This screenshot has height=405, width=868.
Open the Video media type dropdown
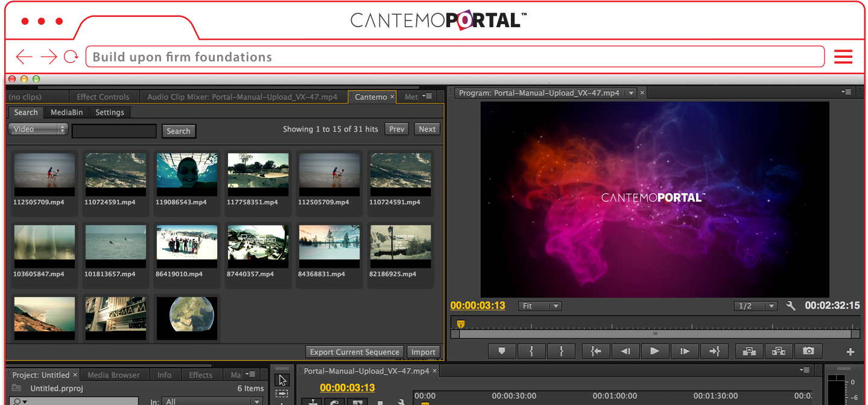[x=38, y=129]
